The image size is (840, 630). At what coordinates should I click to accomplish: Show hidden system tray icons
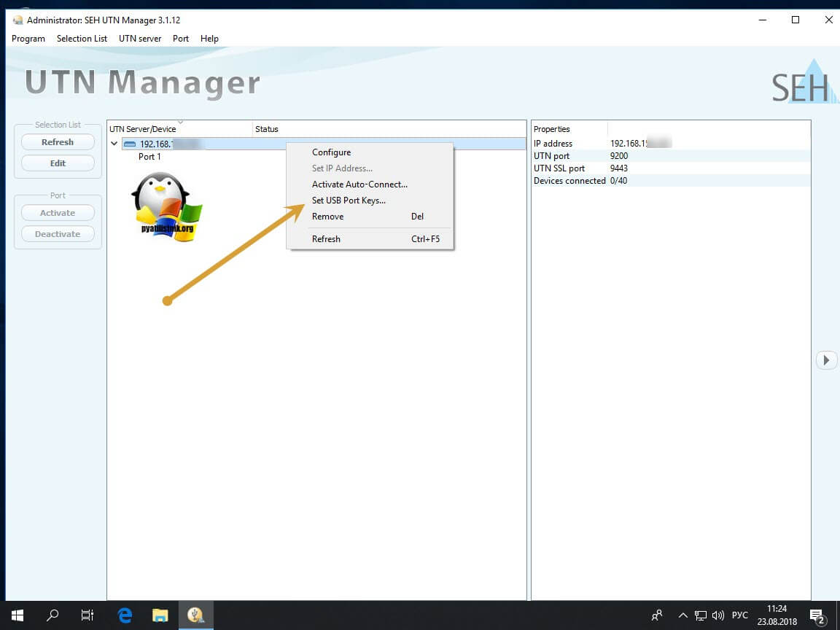683,615
